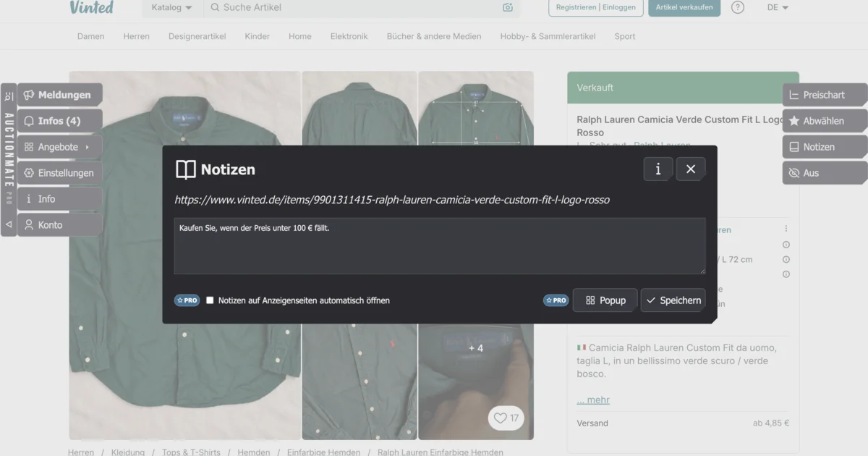Open Infos (4) notifications bell
Viewport: 868px width, 456px height.
tap(59, 121)
